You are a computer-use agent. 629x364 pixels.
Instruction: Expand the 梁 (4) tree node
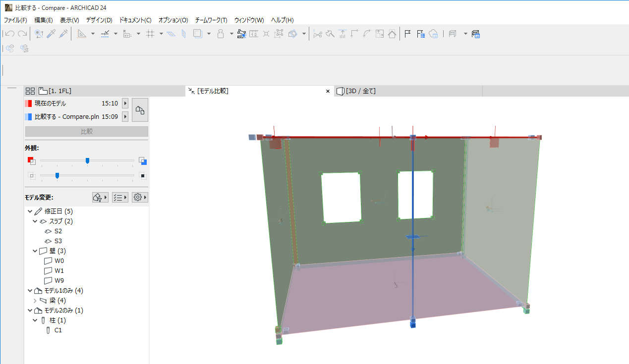(35, 301)
